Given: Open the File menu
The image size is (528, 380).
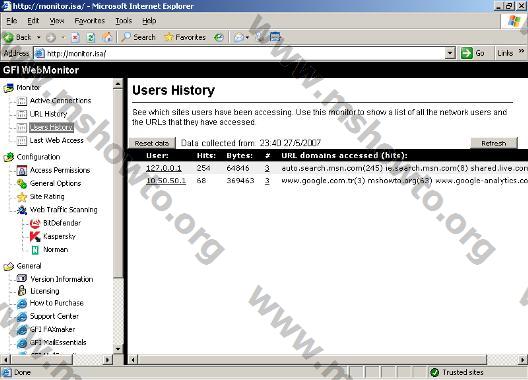Looking at the screenshot, I should click(12, 21).
